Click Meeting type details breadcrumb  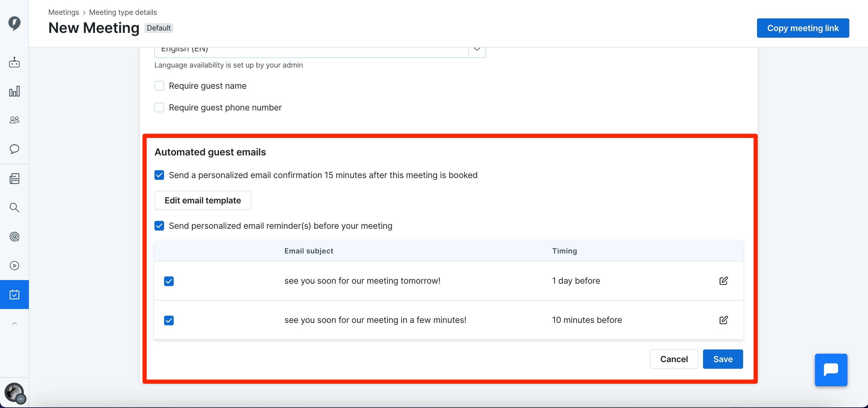(x=123, y=12)
